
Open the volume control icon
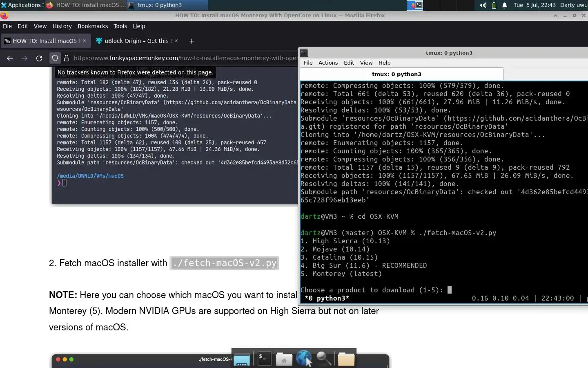pos(483,5)
